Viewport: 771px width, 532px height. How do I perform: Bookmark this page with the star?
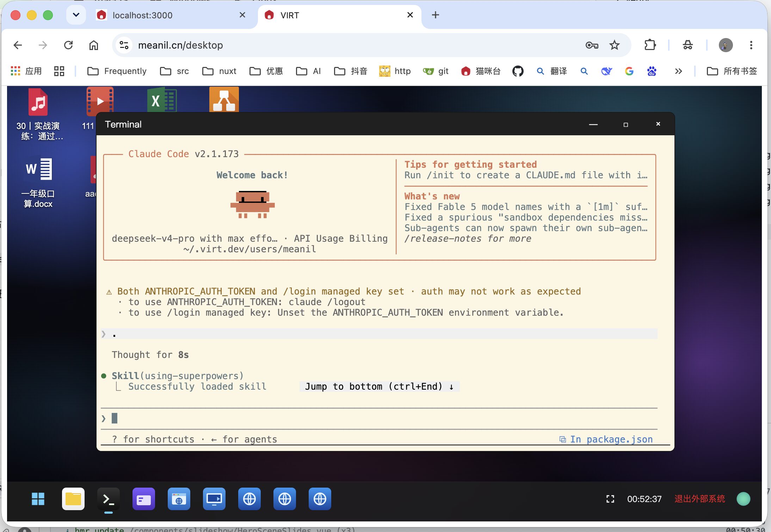click(x=615, y=45)
